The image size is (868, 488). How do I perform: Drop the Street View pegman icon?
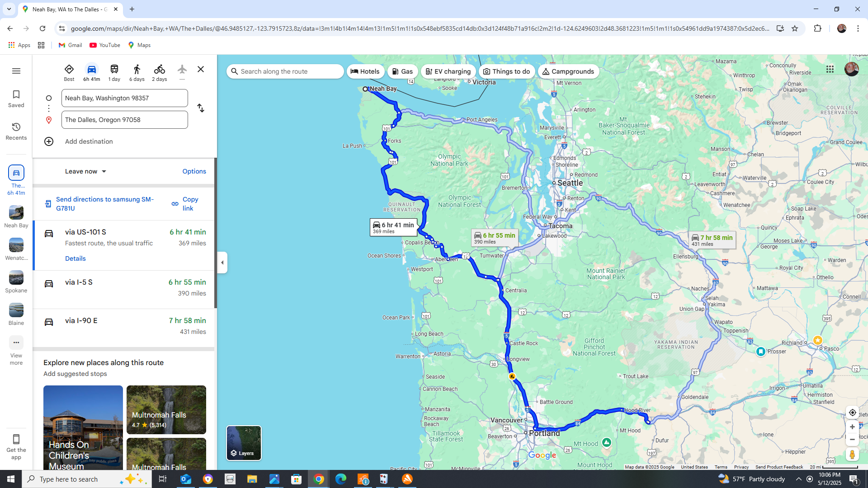click(x=852, y=454)
